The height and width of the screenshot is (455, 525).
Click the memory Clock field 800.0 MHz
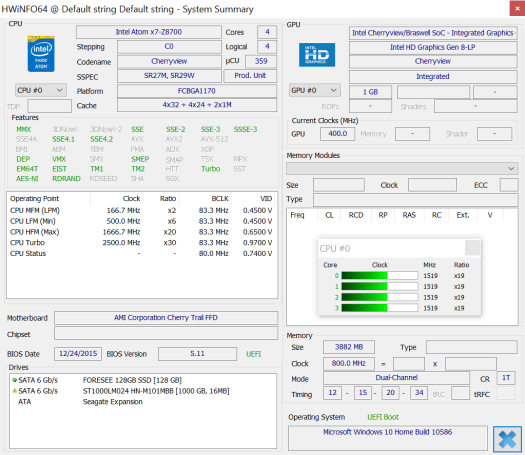coord(349,363)
